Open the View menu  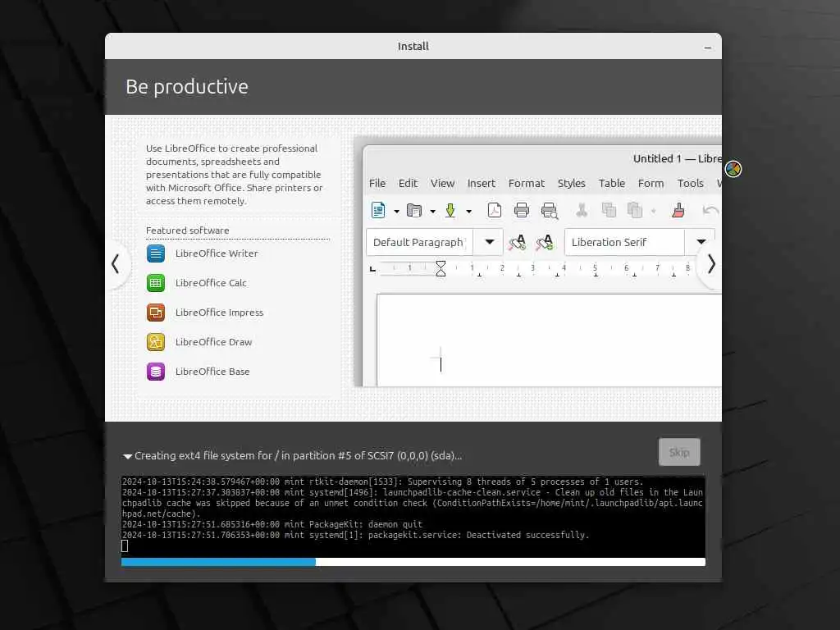442,183
